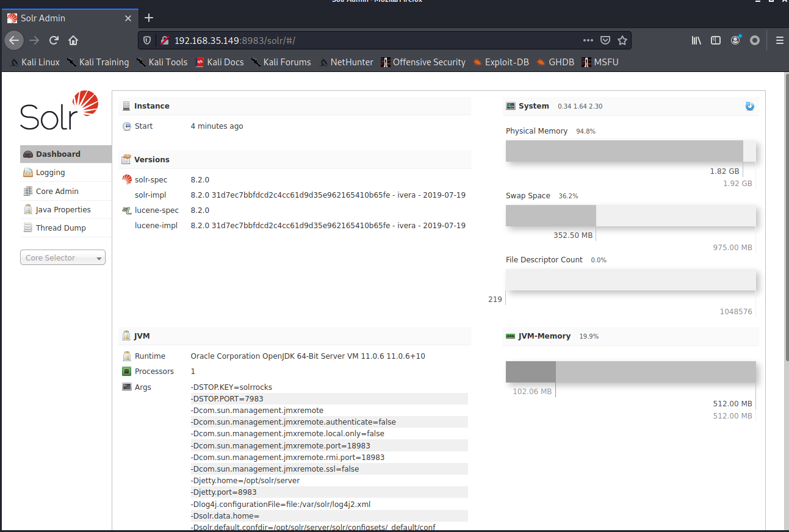The image size is (789, 532).
Task: Click the Dashboard gauge icon
Action: point(28,154)
